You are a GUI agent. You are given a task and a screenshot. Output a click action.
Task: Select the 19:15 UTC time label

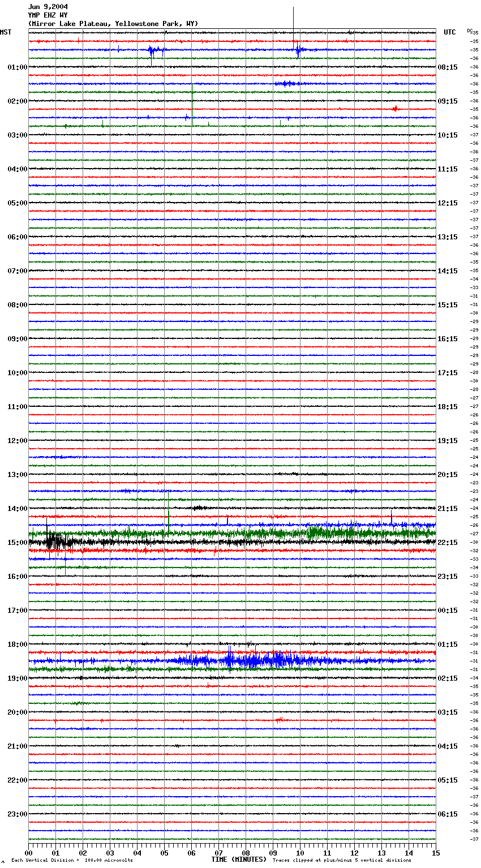click(448, 441)
